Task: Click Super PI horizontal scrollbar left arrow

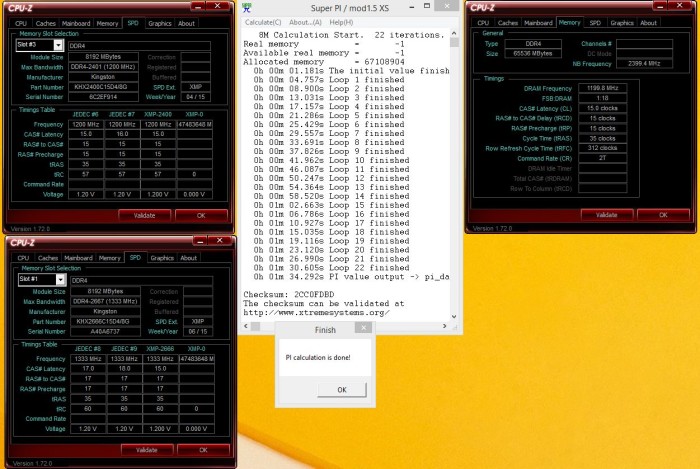Action: (246, 326)
